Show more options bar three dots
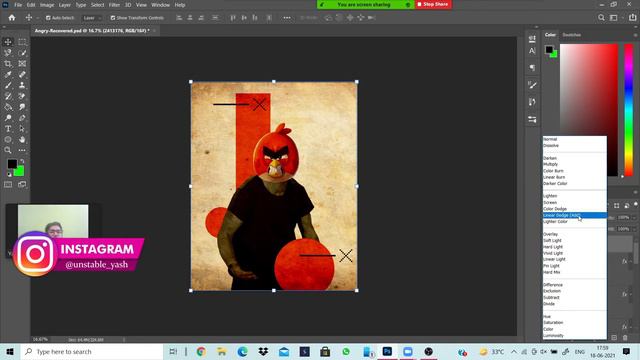Image resolution: width=640 pixels, height=360 pixels. click(287, 18)
